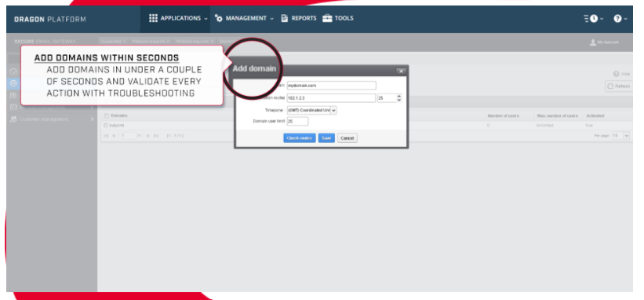Click the Number of users column header
The image size is (644, 300).
point(503,116)
